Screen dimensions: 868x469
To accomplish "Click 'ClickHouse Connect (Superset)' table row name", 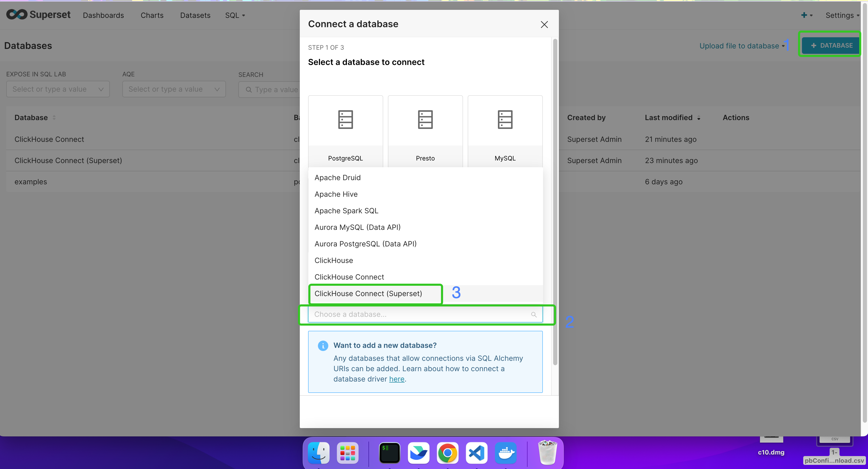I will (68, 160).
